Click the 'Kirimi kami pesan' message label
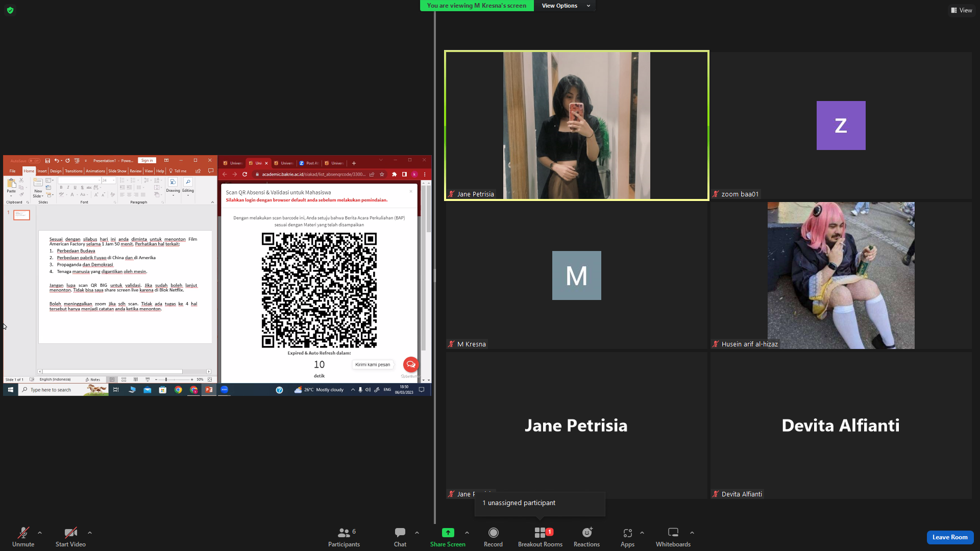 point(373,364)
